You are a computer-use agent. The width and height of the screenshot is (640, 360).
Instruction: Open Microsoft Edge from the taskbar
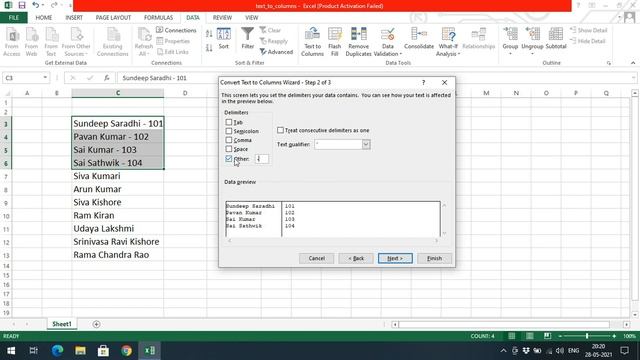[x=57, y=350]
